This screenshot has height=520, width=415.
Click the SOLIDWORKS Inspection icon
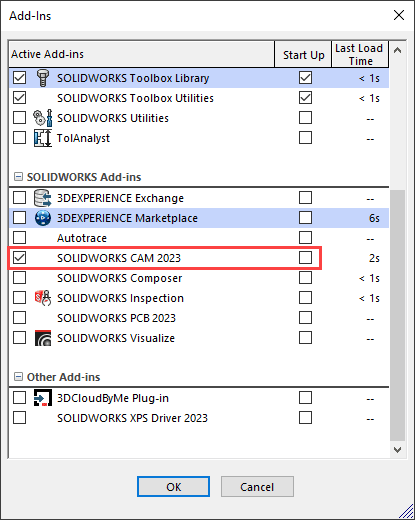(x=43, y=298)
